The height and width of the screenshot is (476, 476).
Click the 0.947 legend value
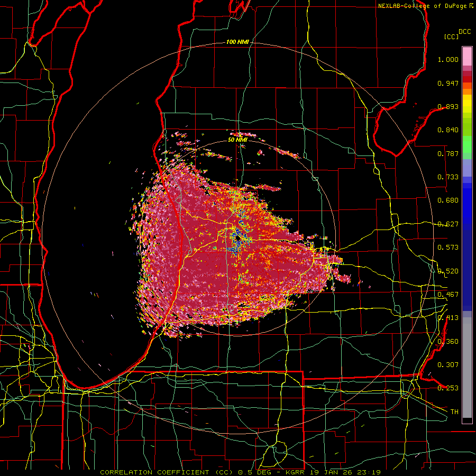coord(448,83)
